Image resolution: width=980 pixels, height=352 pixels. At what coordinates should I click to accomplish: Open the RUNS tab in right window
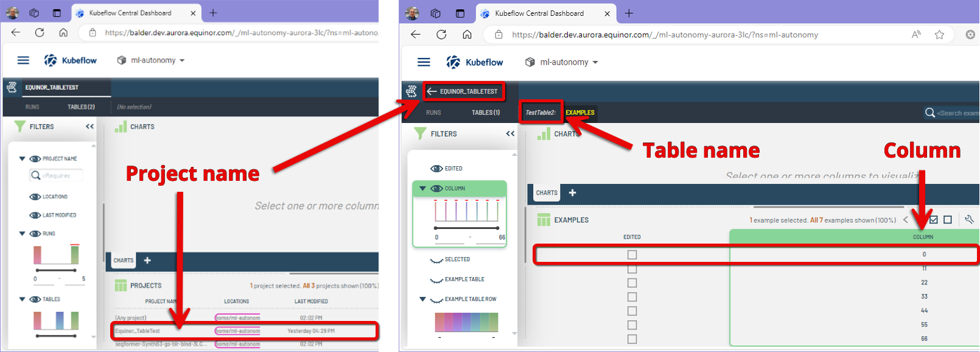(433, 113)
